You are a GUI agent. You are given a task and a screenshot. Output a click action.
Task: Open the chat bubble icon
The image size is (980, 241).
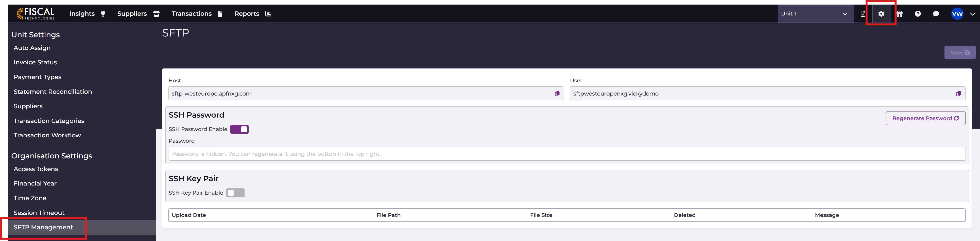[x=936, y=14]
